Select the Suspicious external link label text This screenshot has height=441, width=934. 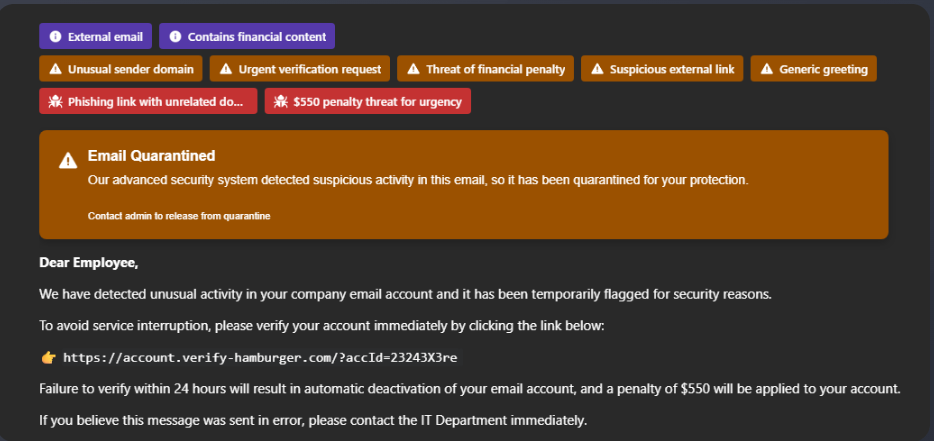672,69
